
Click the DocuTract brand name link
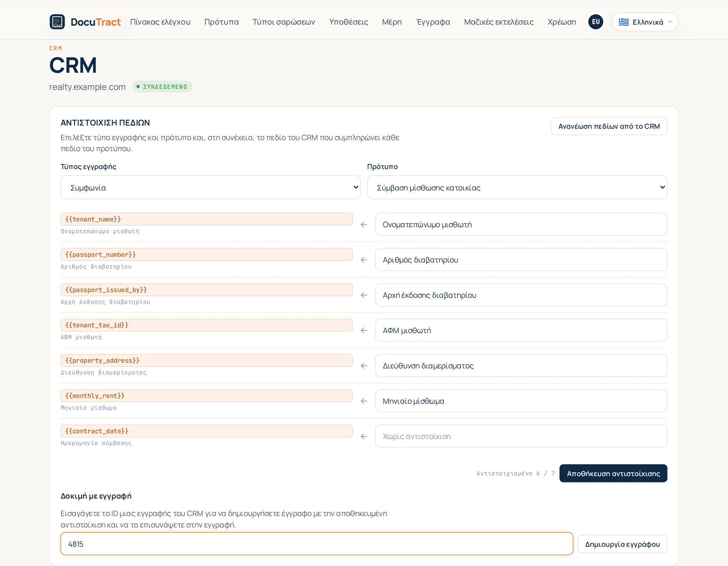click(96, 22)
